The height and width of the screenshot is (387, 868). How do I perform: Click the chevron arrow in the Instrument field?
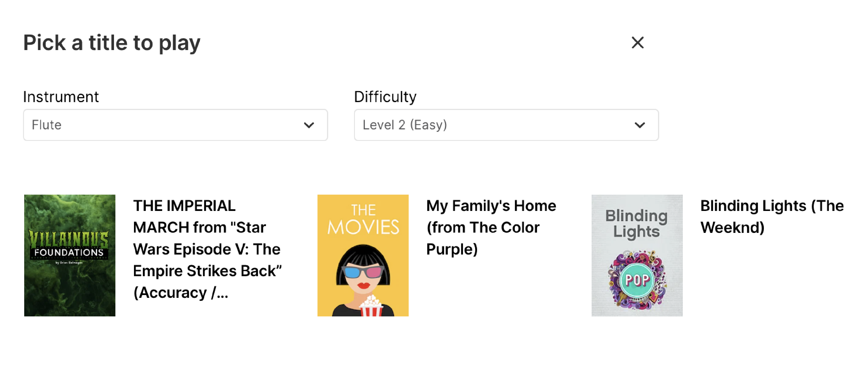(309, 125)
